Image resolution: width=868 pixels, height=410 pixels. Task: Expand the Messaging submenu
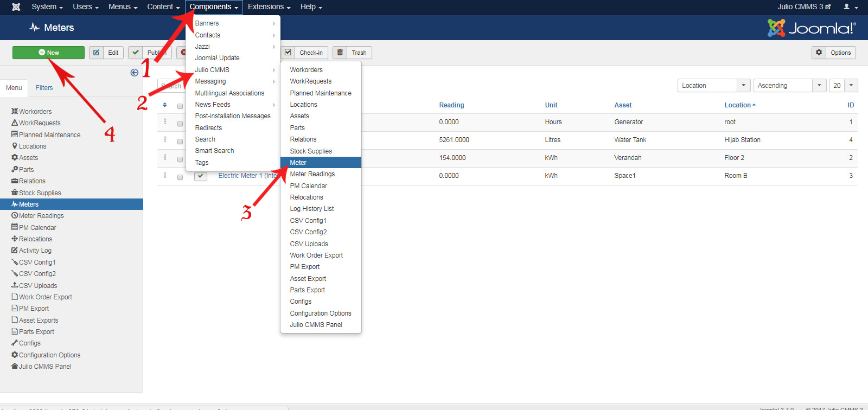233,81
